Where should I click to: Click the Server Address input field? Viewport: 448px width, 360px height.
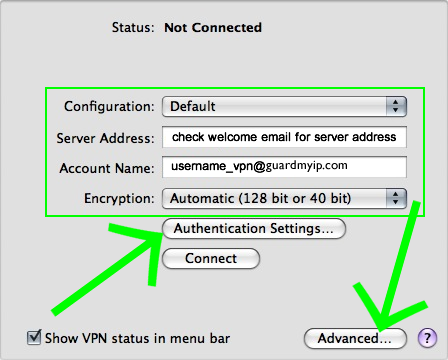pos(284,137)
